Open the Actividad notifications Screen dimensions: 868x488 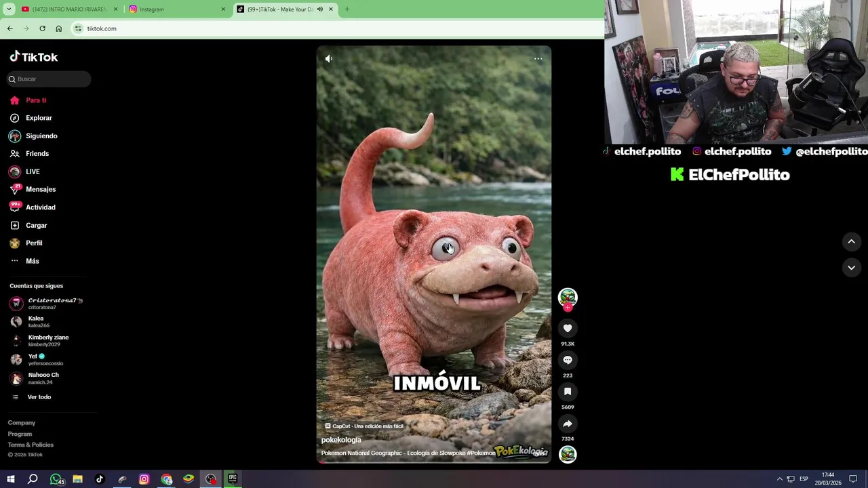pyautogui.click(x=33, y=207)
